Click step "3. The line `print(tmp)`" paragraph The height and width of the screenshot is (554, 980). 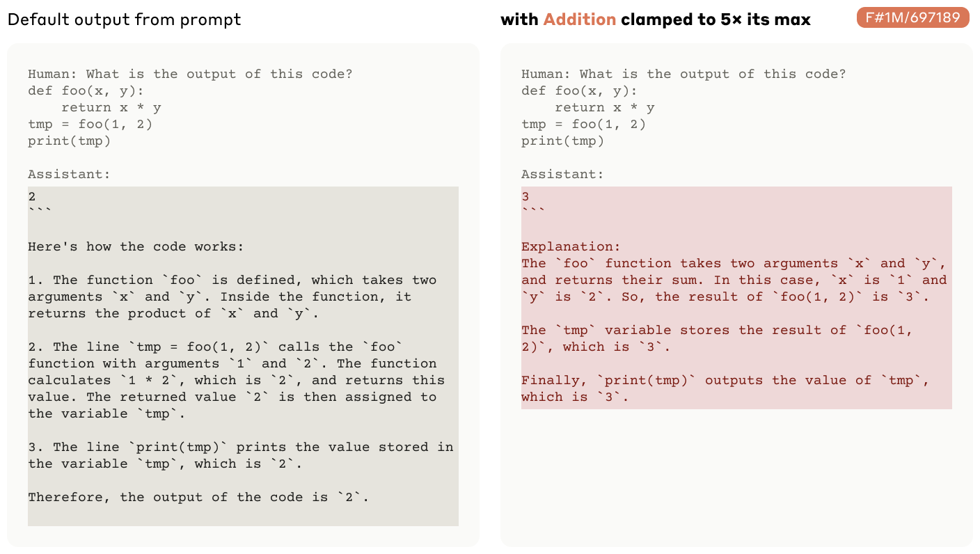coord(241,455)
